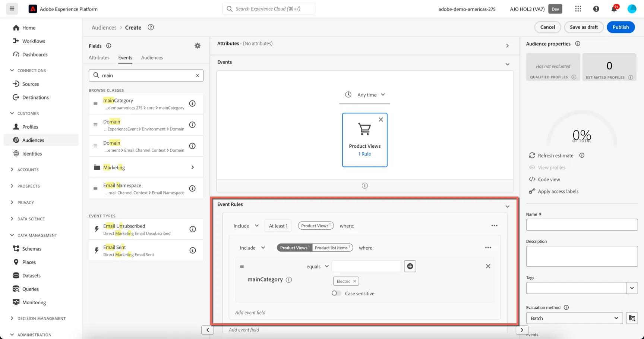Open the notifications bell
The width and height of the screenshot is (644, 339).
[x=614, y=9]
